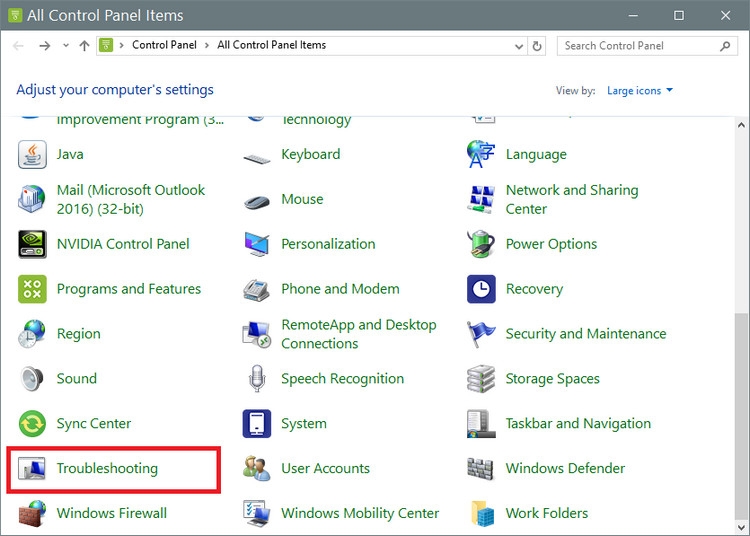Open the View by Large icons dropdown
Image resolution: width=750 pixels, height=536 pixels.
pyautogui.click(x=640, y=90)
